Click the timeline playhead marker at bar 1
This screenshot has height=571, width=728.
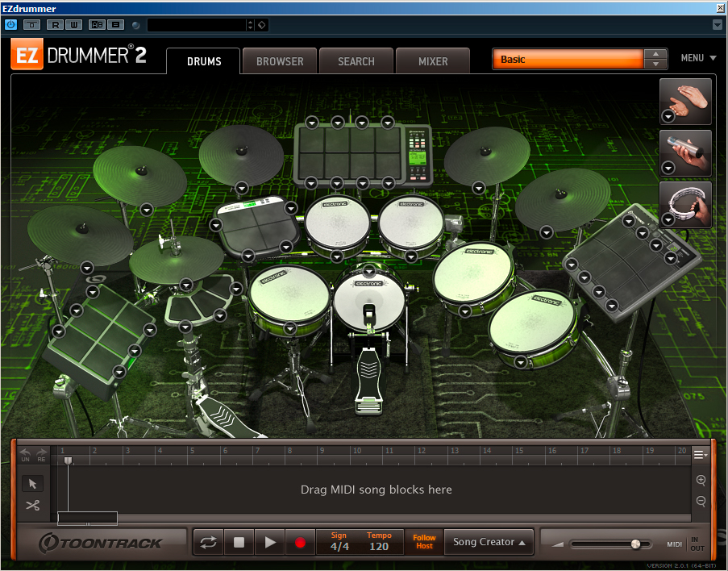pyautogui.click(x=69, y=460)
